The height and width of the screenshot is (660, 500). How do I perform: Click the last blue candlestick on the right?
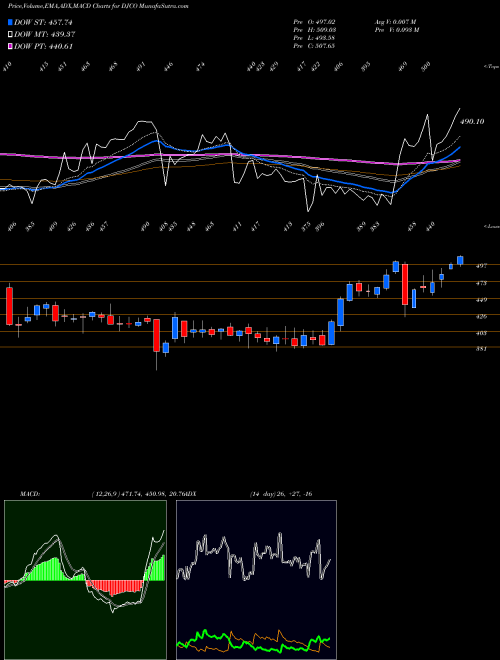point(460,261)
